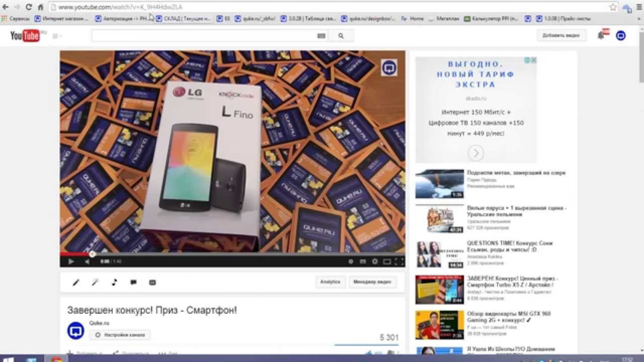
Task: Open the Analytics button
Action: (330, 282)
